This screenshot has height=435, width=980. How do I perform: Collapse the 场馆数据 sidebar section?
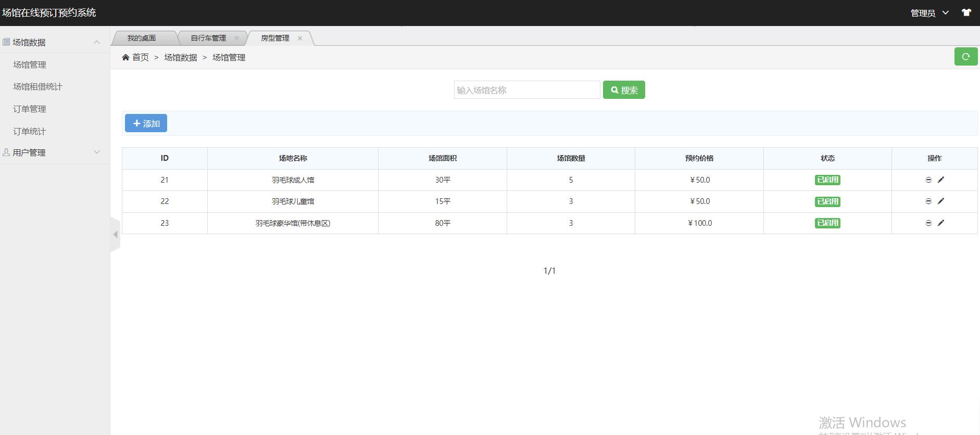pyautogui.click(x=55, y=42)
